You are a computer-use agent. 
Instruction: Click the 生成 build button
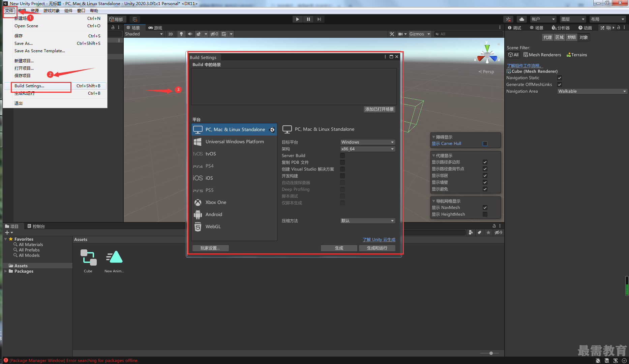click(339, 248)
